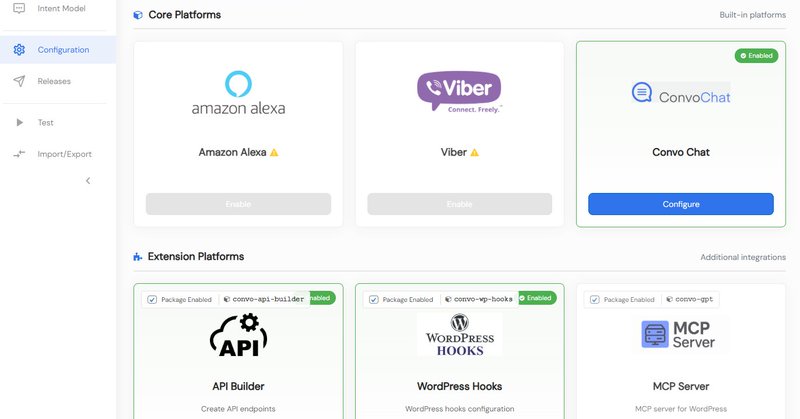Click the Enable button under Viber

[459, 204]
